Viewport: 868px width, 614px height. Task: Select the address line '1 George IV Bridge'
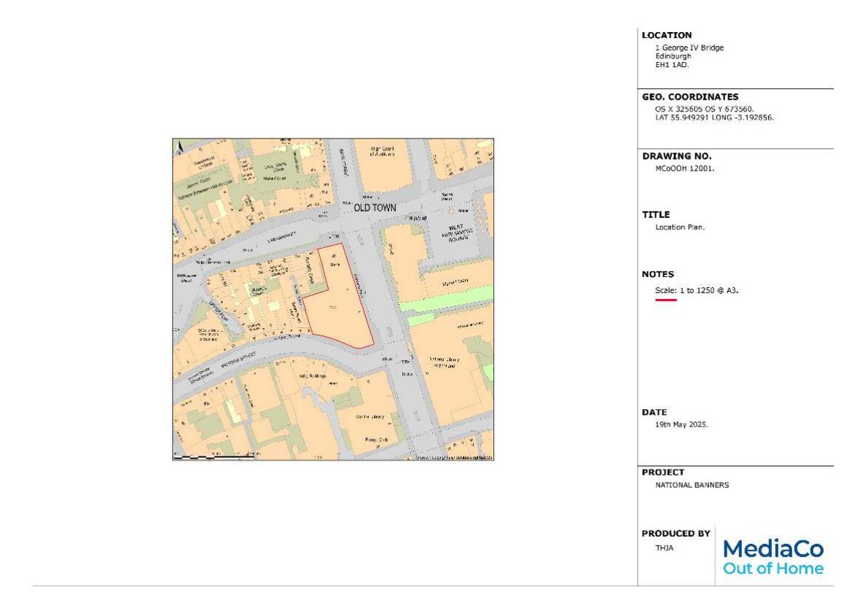point(689,47)
